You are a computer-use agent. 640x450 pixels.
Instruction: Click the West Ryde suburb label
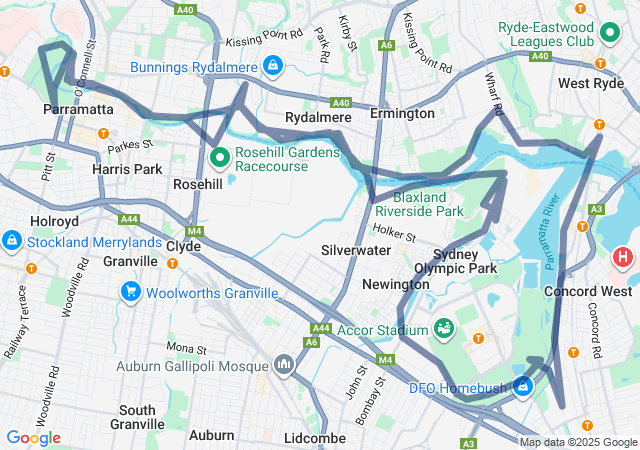point(591,83)
